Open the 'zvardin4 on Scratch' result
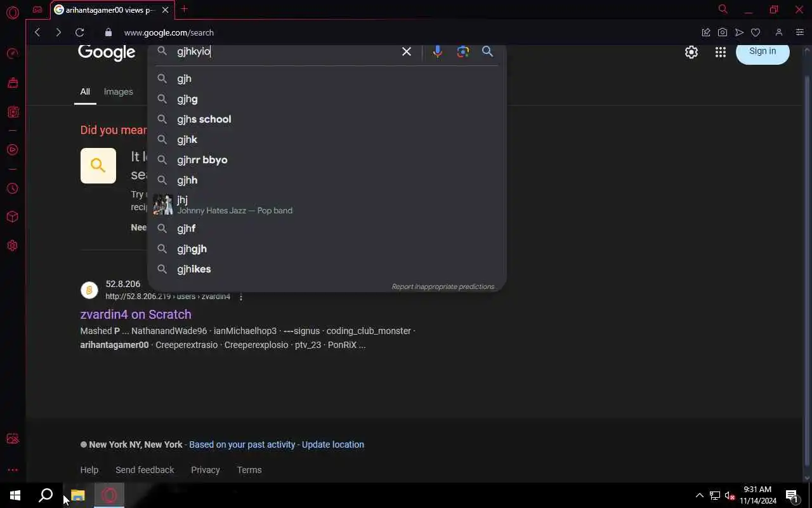Screen dimensions: 812x508 136,314
